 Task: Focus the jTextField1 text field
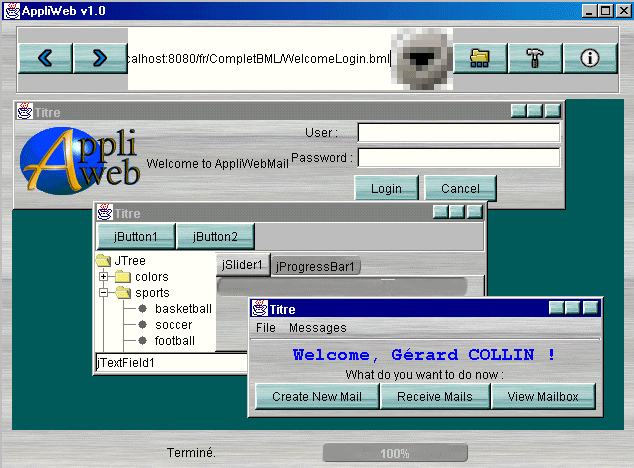171,362
